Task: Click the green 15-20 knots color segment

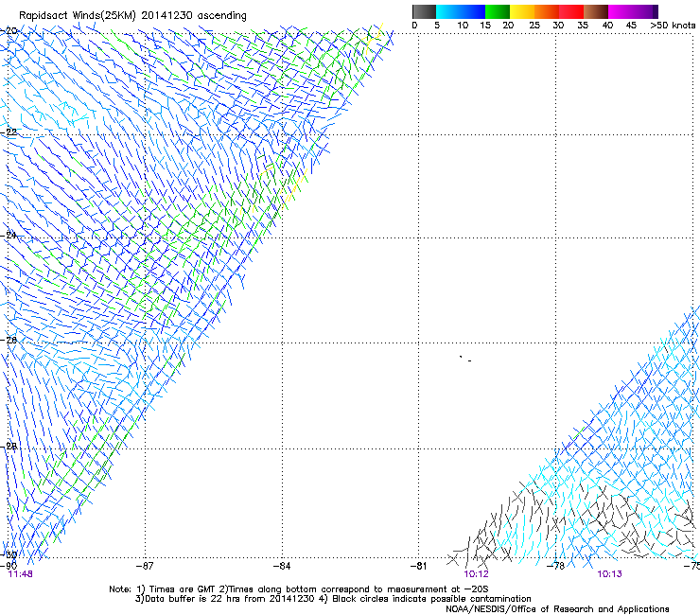Action: pos(498,11)
